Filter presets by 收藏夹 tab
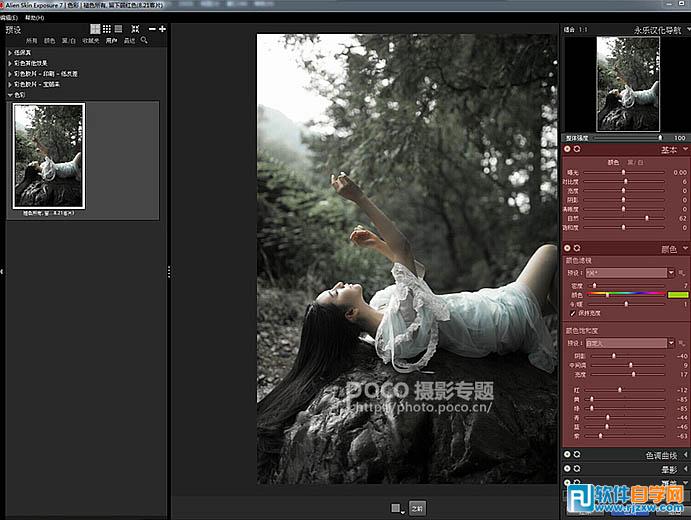The image size is (691, 520). point(90,41)
